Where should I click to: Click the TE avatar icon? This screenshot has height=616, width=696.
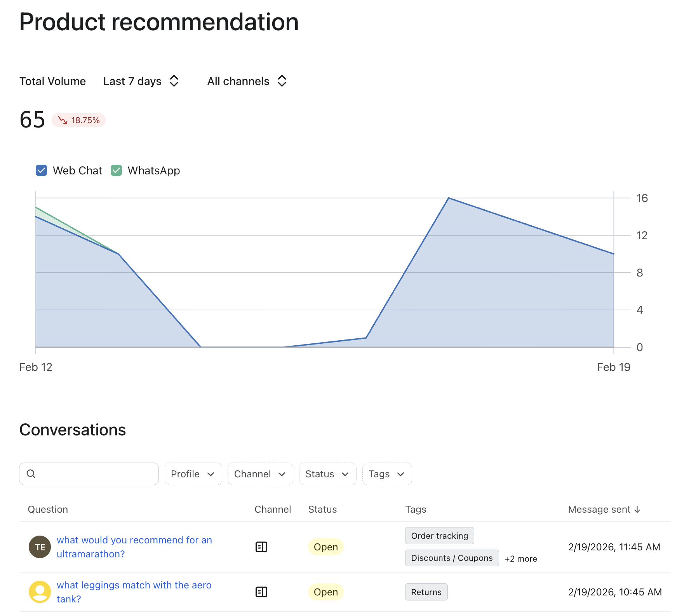click(x=40, y=547)
